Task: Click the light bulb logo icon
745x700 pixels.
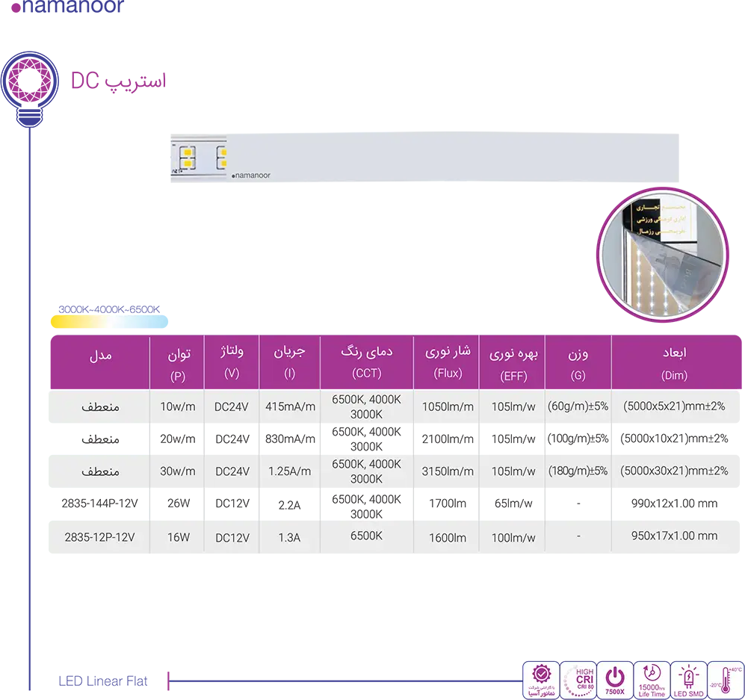Action: [x=29, y=84]
